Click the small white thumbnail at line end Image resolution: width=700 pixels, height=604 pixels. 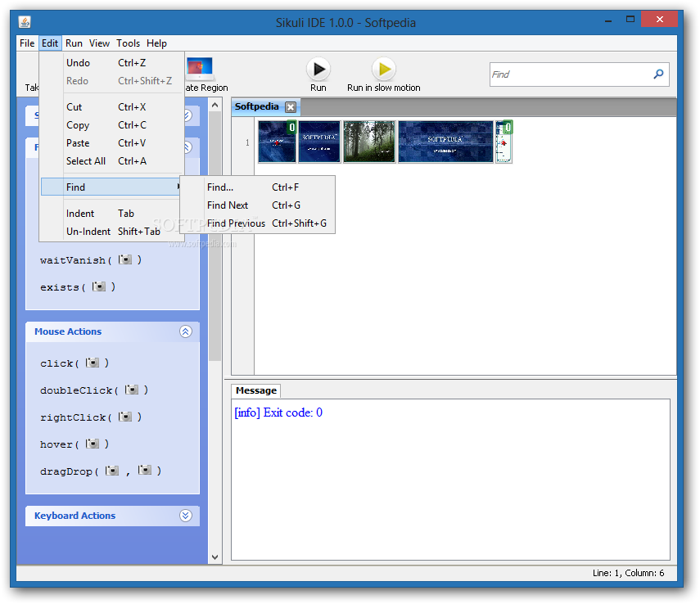tap(504, 142)
